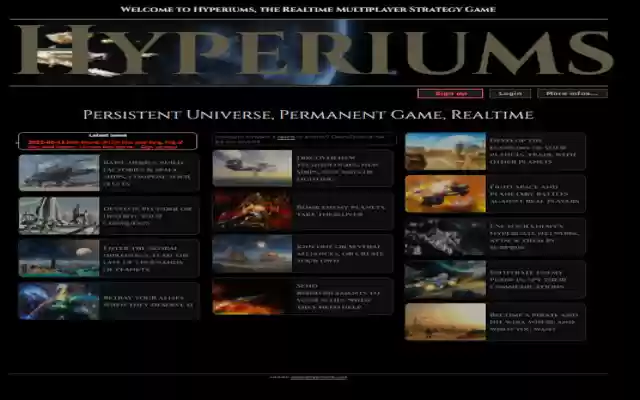
Task: Open the blue dusk alien structures thumbnail
Action: point(252,253)
